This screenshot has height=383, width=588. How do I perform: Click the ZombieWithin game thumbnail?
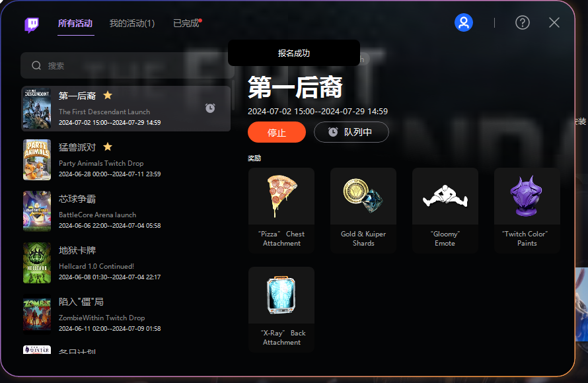(x=37, y=314)
